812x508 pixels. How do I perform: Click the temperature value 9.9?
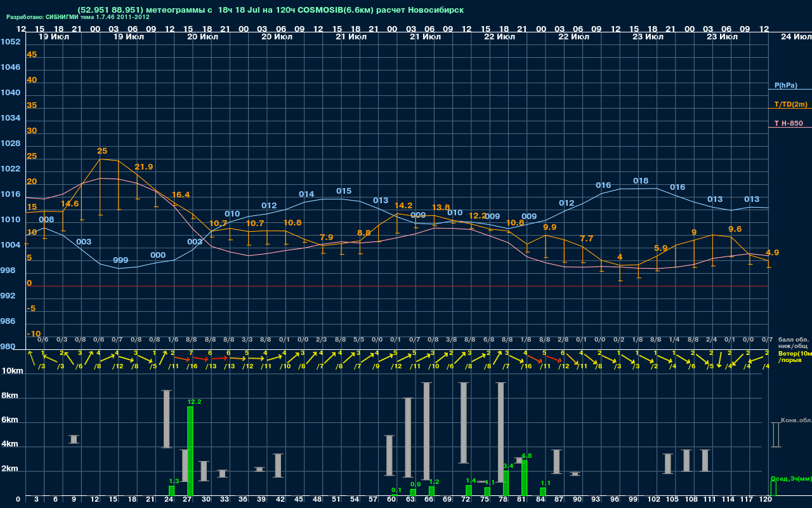[x=550, y=227]
